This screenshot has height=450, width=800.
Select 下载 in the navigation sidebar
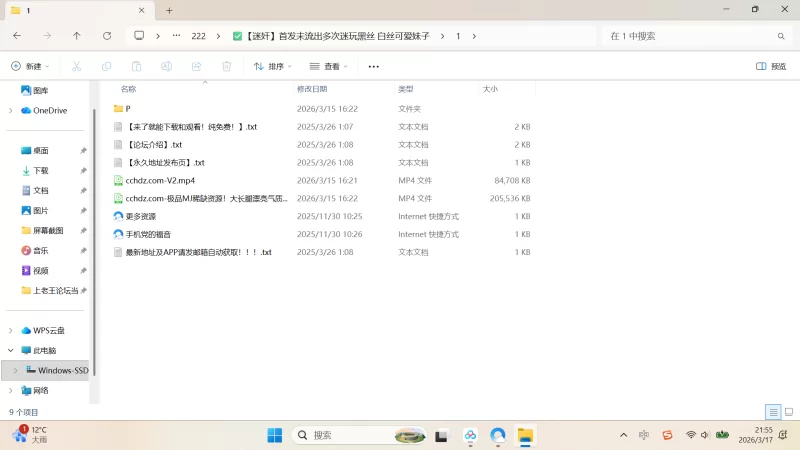click(x=41, y=171)
